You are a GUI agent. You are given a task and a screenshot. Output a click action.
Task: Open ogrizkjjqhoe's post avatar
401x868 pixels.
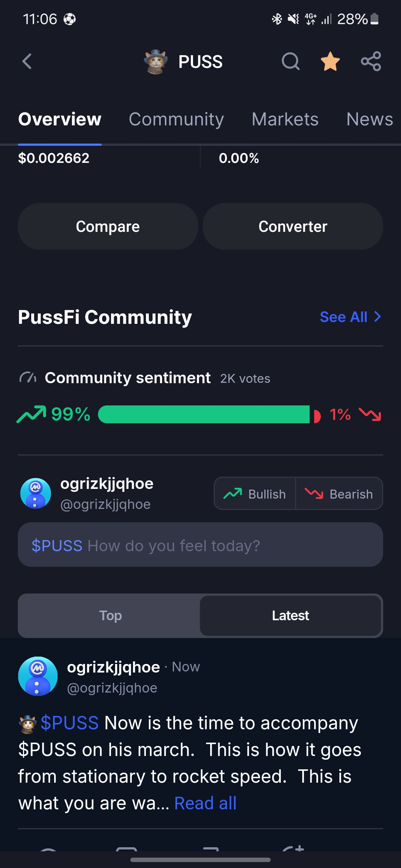pyautogui.click(x=38, y=676)
